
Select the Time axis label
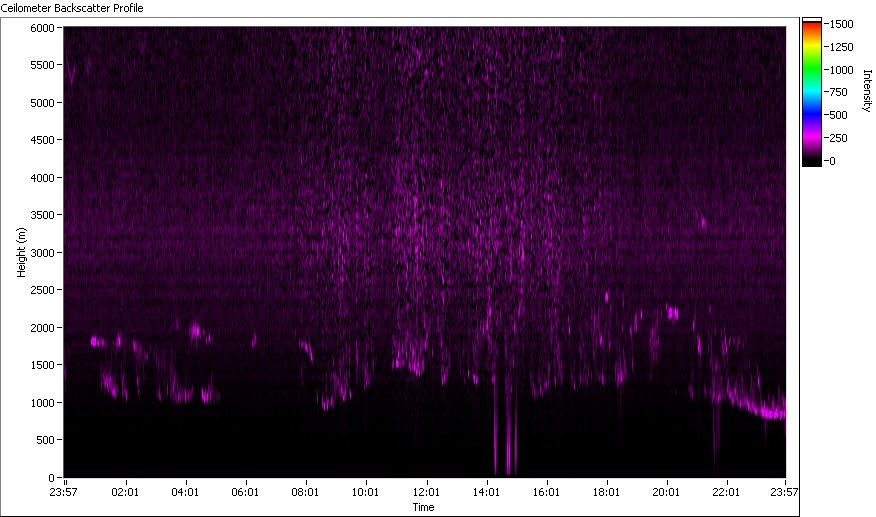tap(423, 507)
